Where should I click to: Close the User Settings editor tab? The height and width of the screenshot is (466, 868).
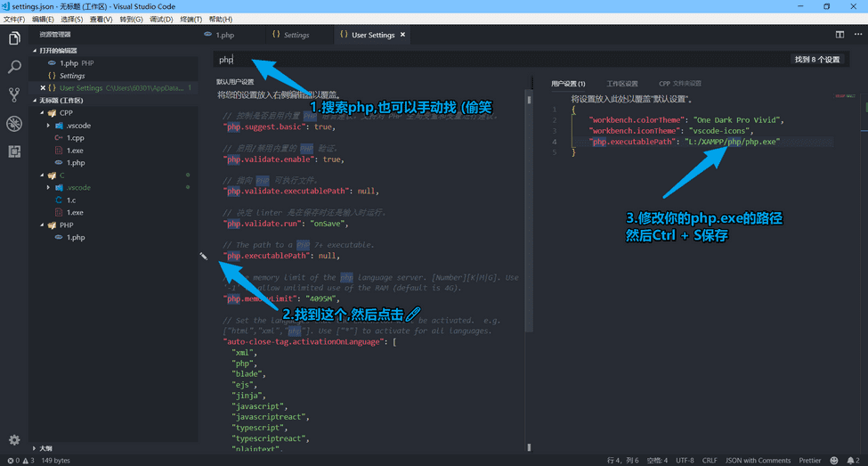coord(403,35)
